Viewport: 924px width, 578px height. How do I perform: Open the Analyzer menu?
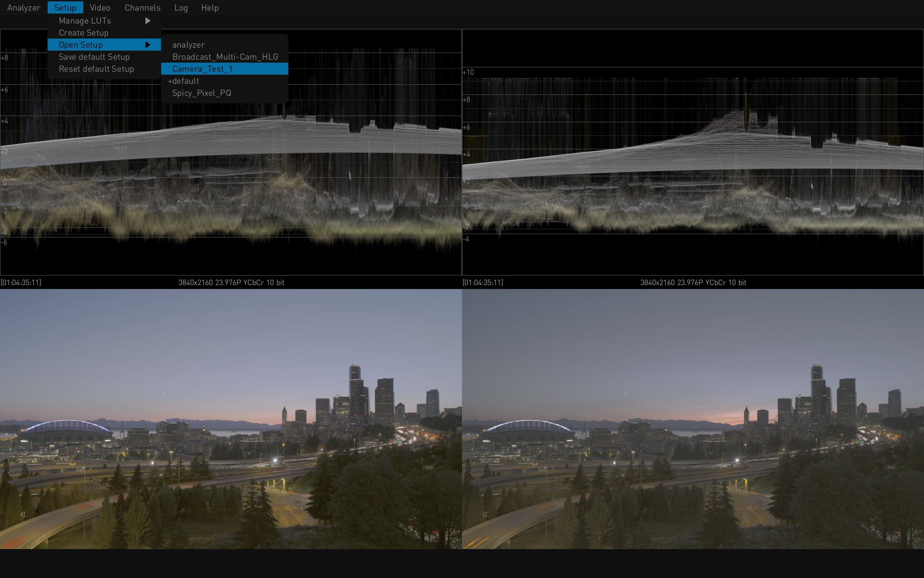[x=23, y=8]
